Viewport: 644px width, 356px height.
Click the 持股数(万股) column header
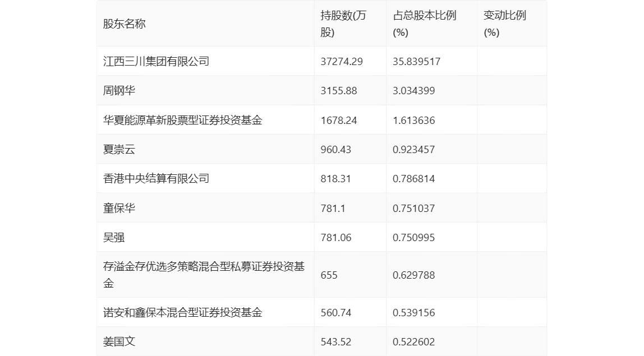point(343,24)
